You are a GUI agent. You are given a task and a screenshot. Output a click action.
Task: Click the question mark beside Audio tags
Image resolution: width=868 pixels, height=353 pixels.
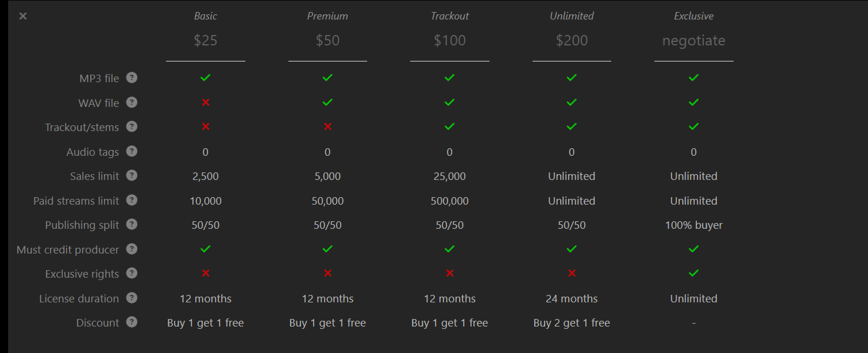coord(132,151)
